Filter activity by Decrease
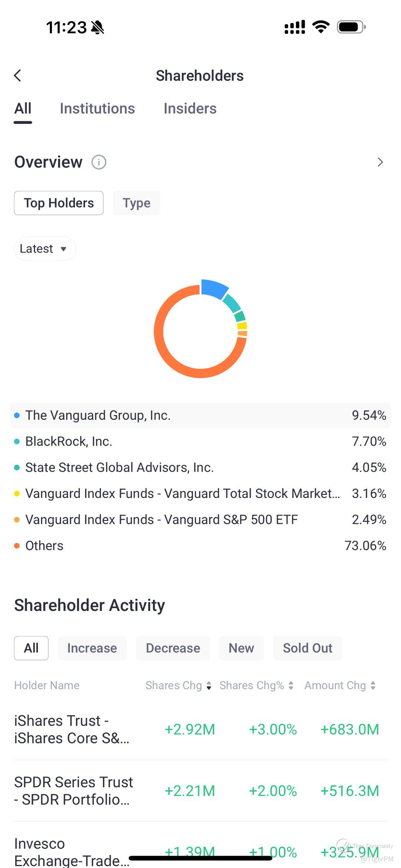 [x=173, y=648]
